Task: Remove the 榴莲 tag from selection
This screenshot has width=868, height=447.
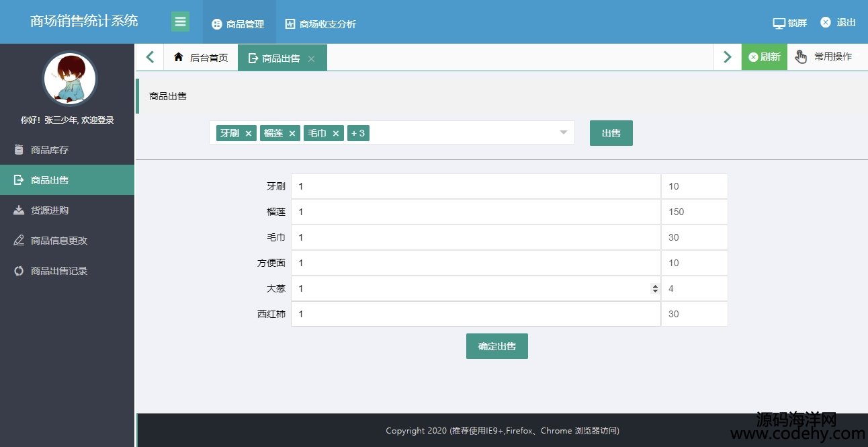Action: tap(292, 134)
